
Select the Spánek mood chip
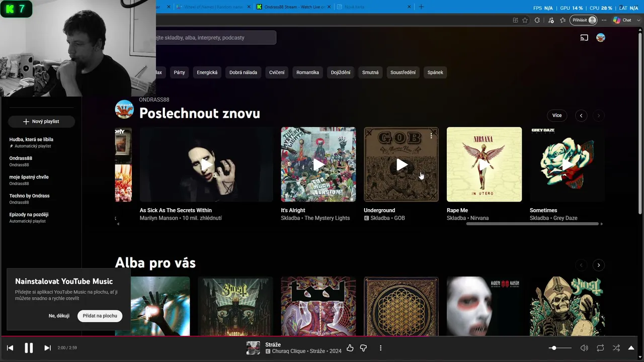click(435, 72)
